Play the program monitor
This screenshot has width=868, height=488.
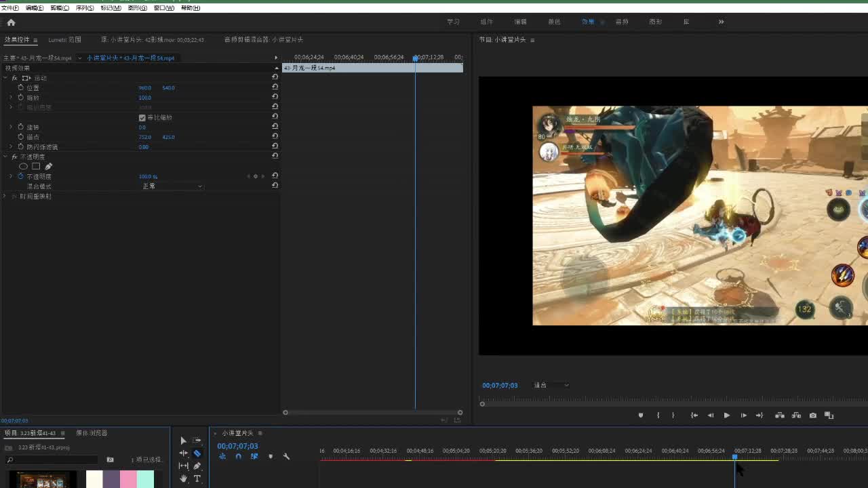click(x=726, y=415)
